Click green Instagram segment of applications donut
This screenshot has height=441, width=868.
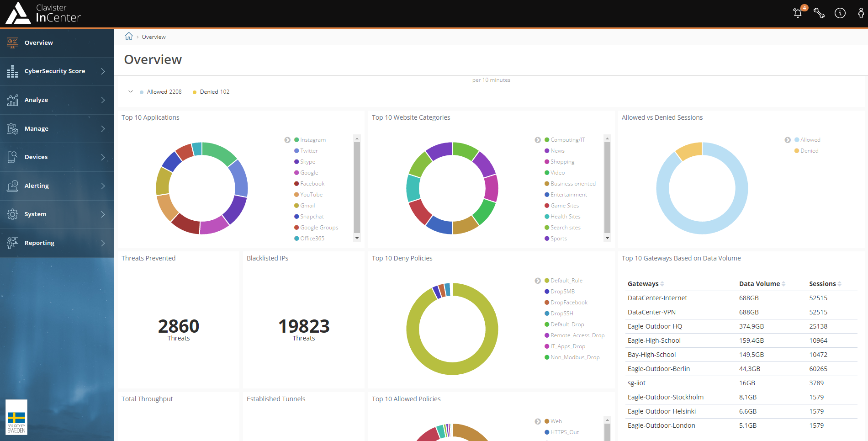(220, 152)
